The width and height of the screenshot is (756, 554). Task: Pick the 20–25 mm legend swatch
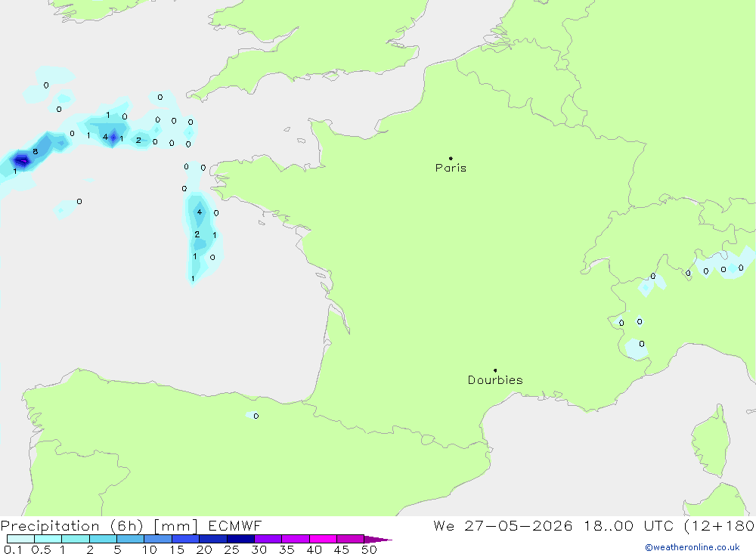coord(213,539)
